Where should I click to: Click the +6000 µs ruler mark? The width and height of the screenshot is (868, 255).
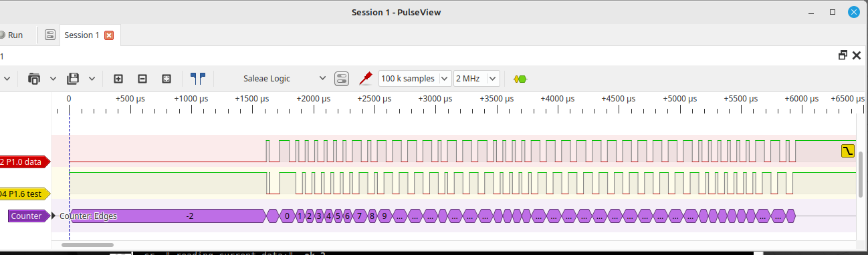[x=801, y=98]
